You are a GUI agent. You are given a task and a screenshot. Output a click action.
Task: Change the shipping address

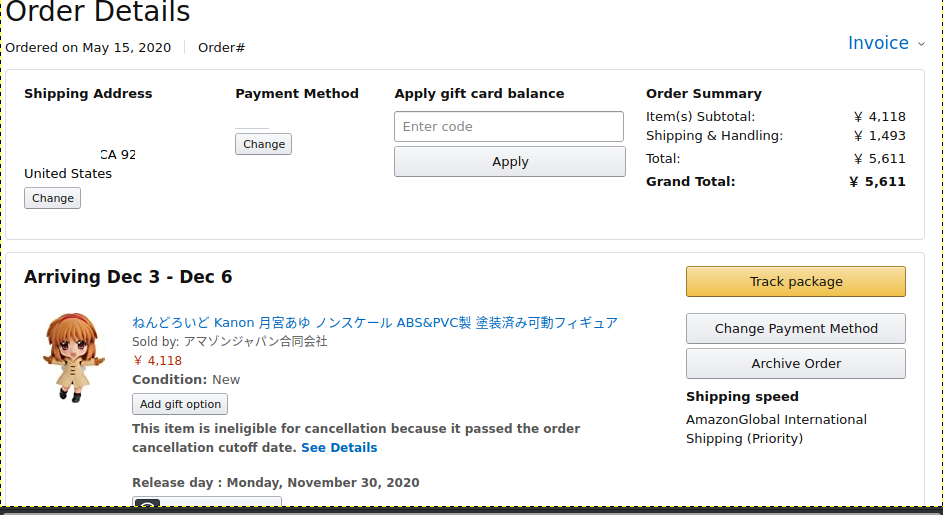click(52, 198)
